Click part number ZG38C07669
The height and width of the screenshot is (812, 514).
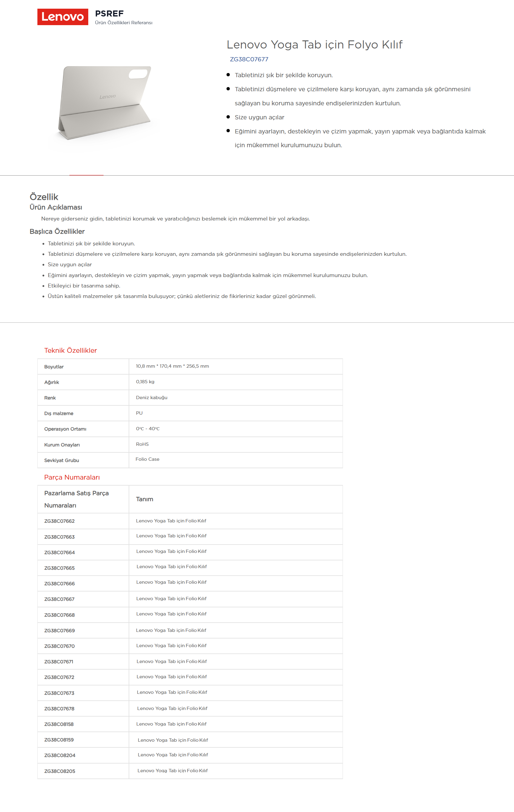tap(59, 631)
